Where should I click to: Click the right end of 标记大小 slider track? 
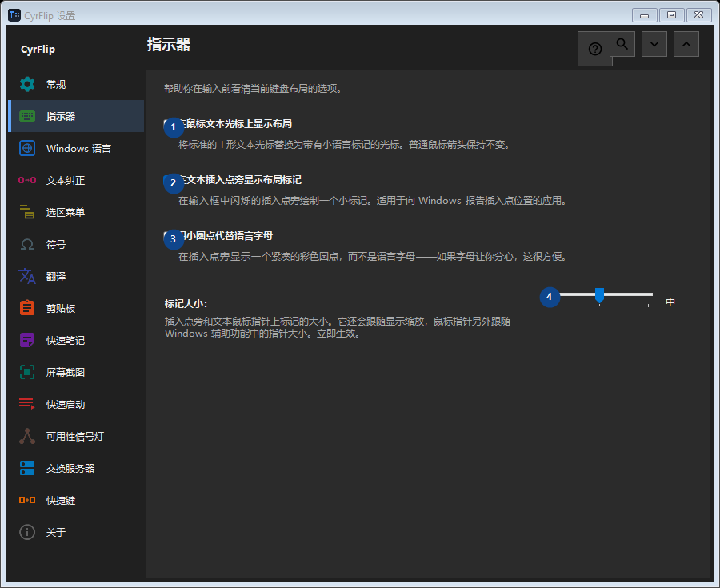tap(650, 294)
